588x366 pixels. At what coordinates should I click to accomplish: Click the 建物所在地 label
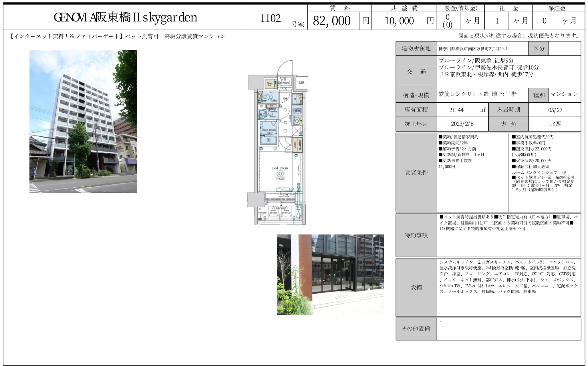pyautogui.click(x=416, y=48)
